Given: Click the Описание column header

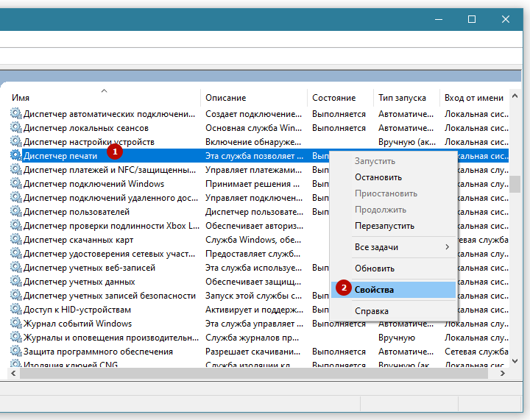Looking at the screenshot, I should click(x=226, y=98).
